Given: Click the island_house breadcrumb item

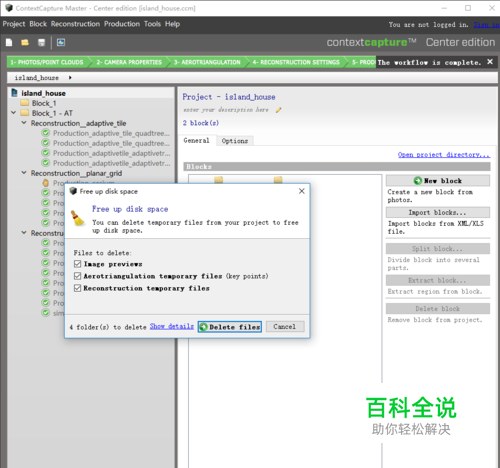Looking at the screenshot, I should (37, 78).
